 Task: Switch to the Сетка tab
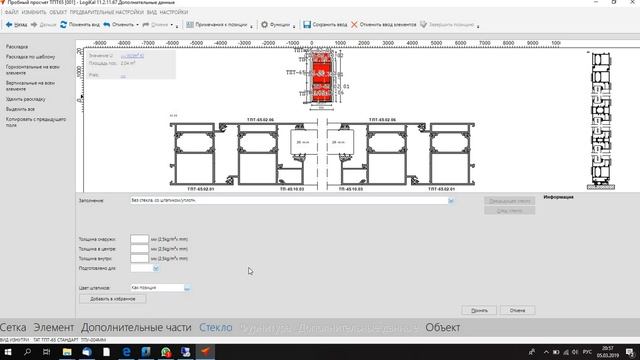coord(13,327)
